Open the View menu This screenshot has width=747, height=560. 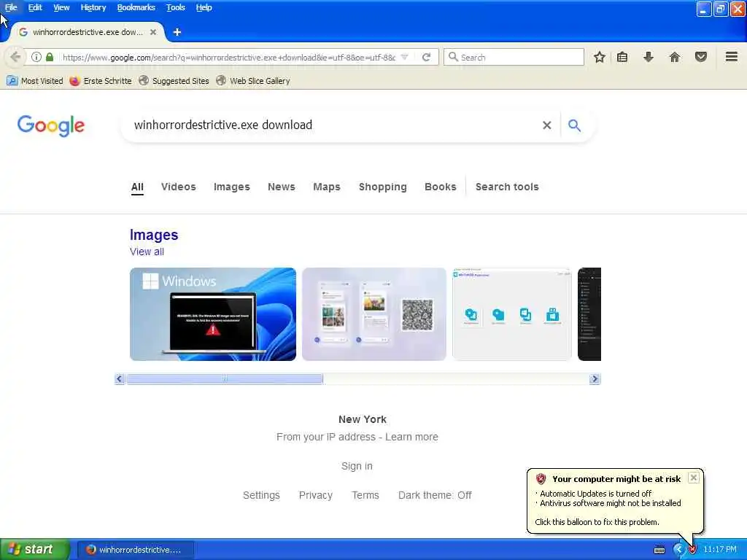coord(61,7)
